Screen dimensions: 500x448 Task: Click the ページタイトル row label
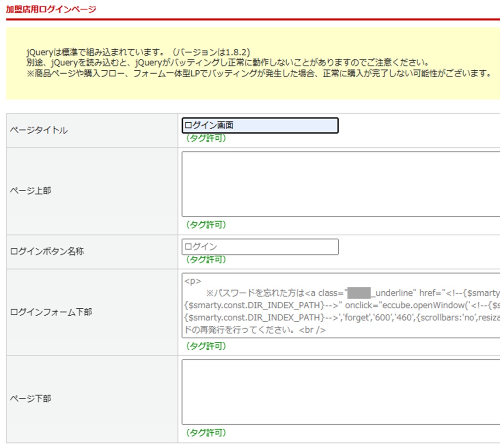click(39, 130)
